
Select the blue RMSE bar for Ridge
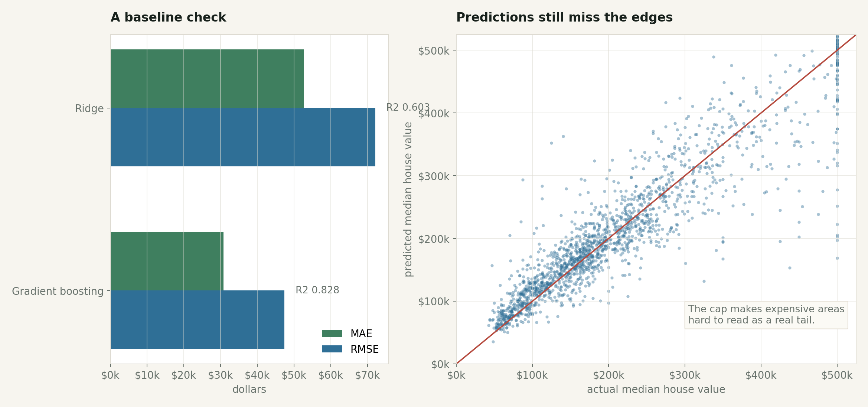(x=243, y=137)
